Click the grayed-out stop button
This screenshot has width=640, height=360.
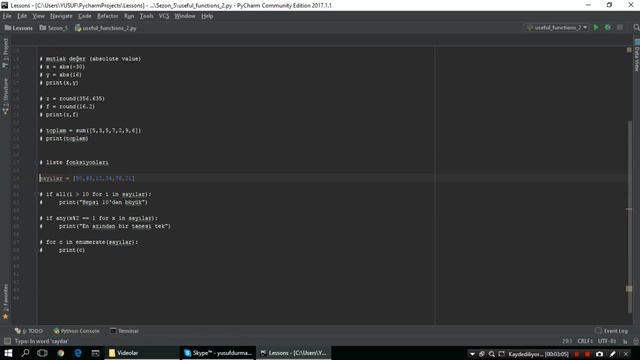pos(620,27)
